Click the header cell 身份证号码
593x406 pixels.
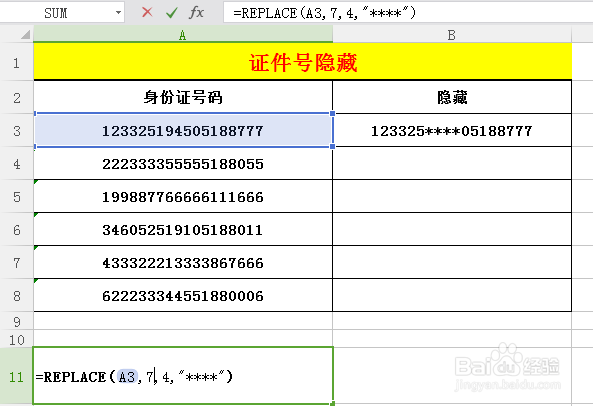[183, 97]
